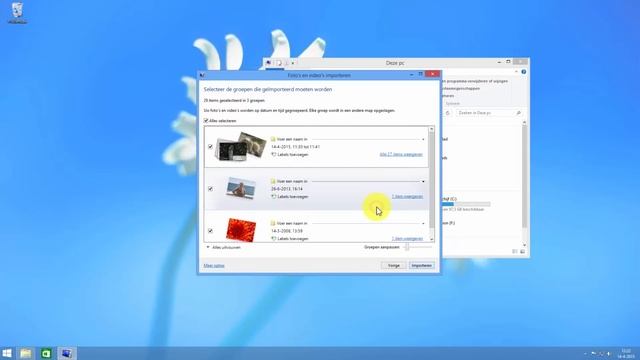Click the C: drive capacity bar
The width and height of the screenshot is (640, 360).
point(466,204)
